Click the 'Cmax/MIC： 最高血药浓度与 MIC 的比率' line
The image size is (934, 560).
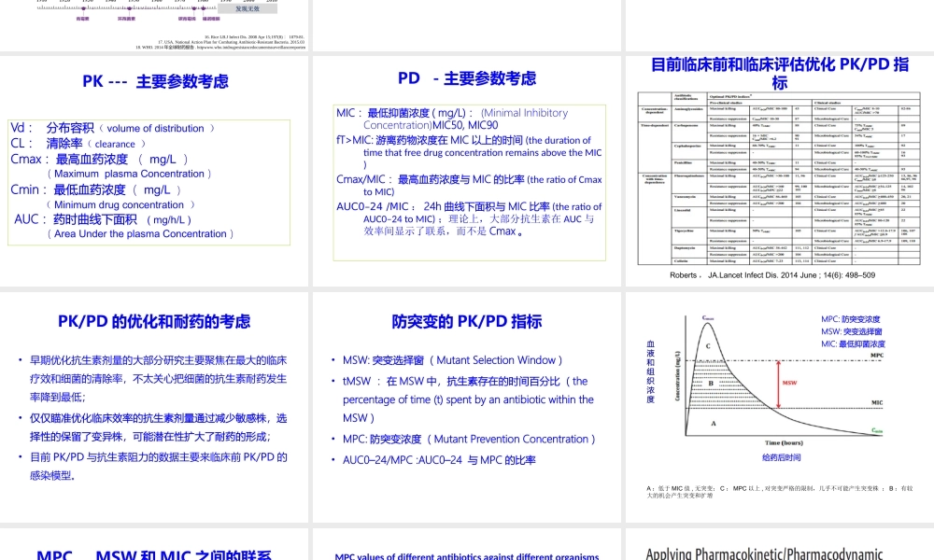[470, 185]
